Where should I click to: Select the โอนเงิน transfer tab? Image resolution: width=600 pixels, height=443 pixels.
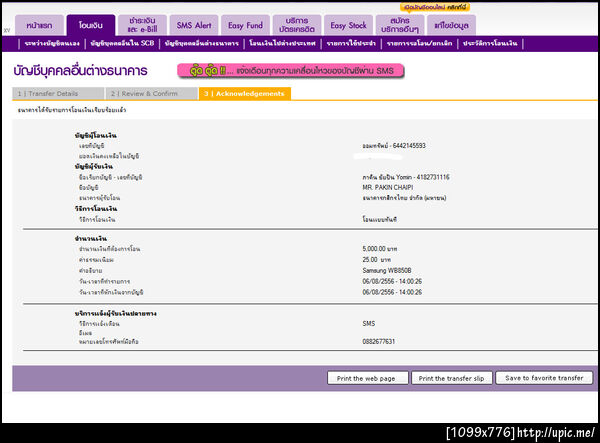[x=91, y=25]
